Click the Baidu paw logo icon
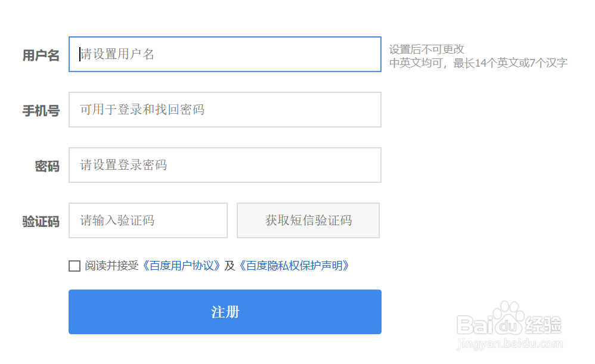Screen dimensions: 595x364 coord(509,322)
